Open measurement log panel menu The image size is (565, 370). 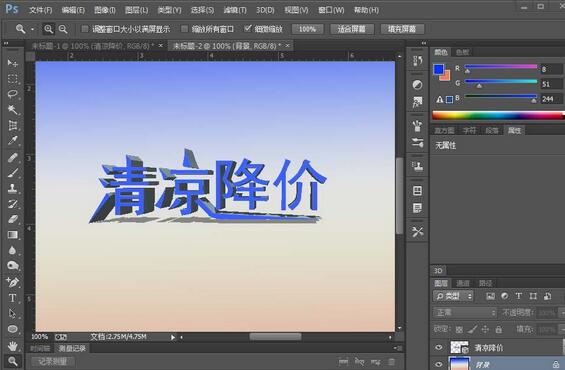pyautogui.click(x=397, y=348)
